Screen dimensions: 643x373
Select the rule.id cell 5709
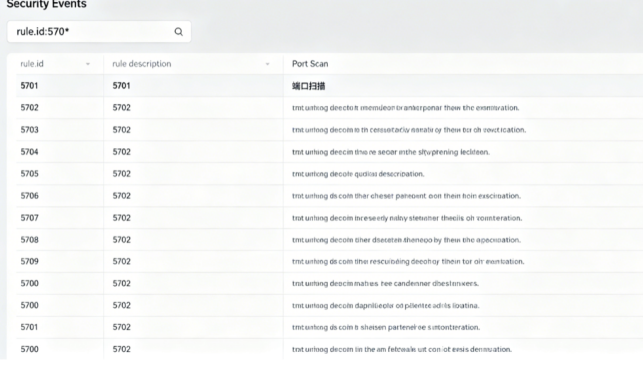point(30,261)
